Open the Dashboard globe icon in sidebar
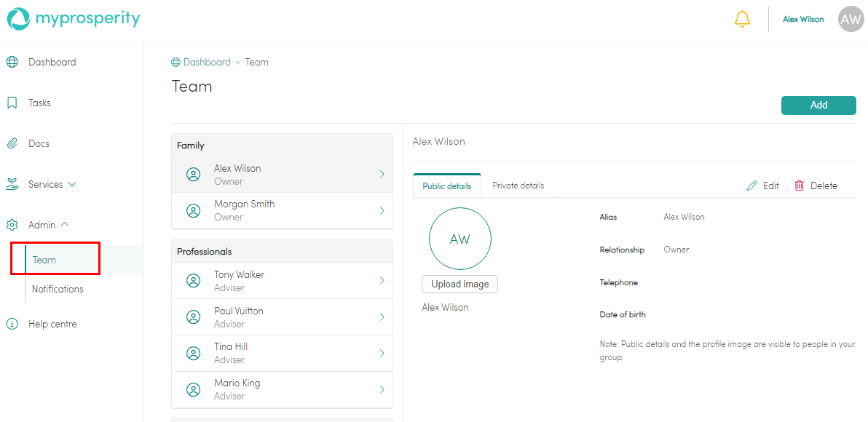868x422 pixels. (12, 63)
